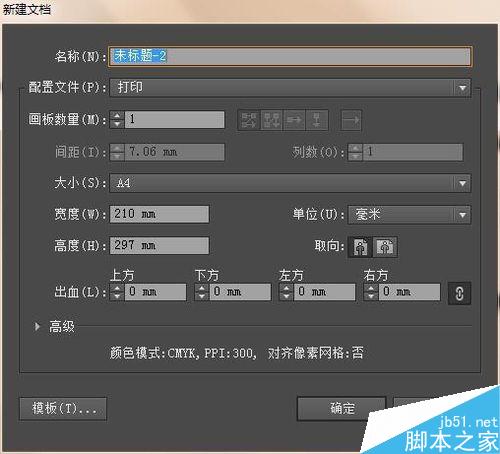The height and width of the screenshot is (454, 500).
Task: Click the 高度 height field 297 mm
Action: [x=159, y=246]
